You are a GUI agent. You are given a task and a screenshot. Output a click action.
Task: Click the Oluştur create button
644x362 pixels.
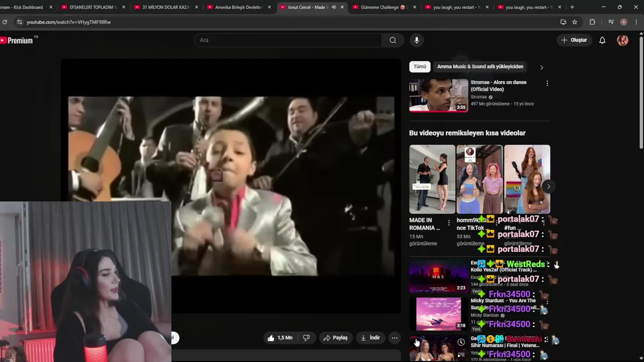[574, 40]
